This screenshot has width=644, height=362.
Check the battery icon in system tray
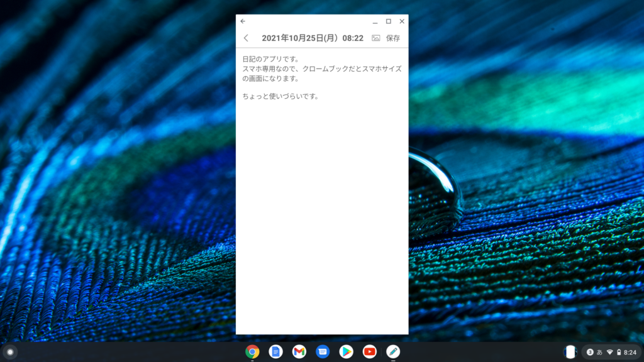coord(619,352)
